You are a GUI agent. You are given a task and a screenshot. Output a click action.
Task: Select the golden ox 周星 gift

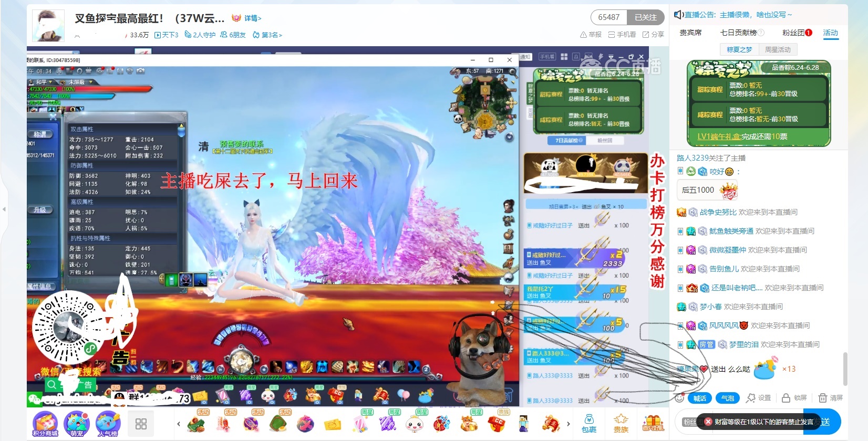click(x=469, y=423)
